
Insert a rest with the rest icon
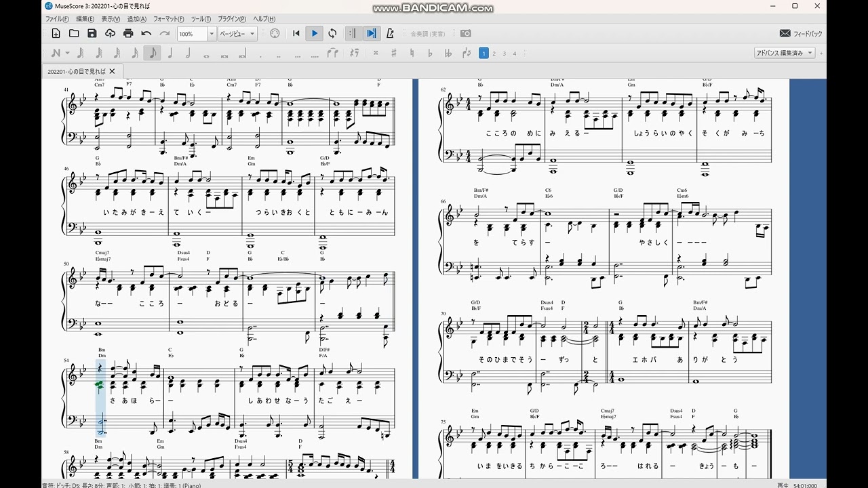353,53
